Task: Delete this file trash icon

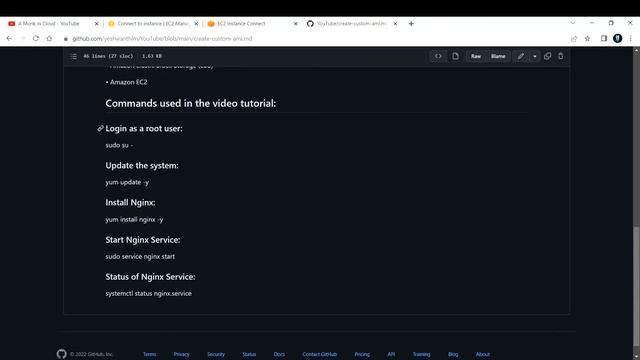Action: [x=561, y=56]
